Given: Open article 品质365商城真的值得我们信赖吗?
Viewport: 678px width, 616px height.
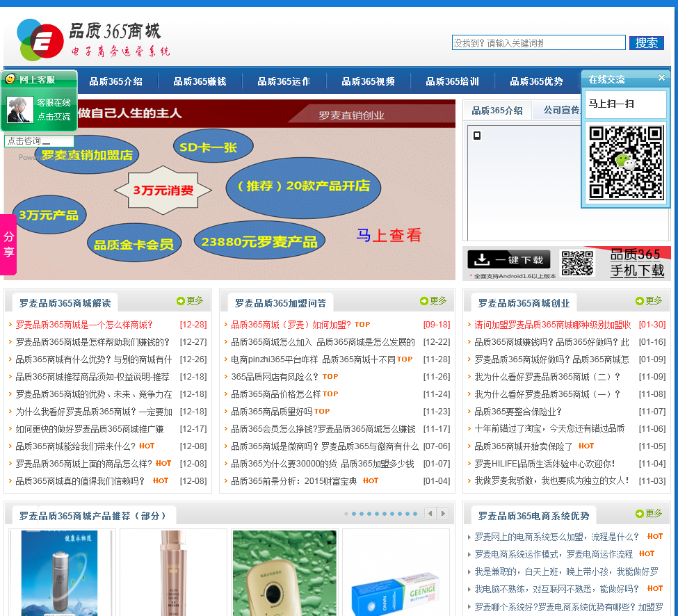Looking at the screenshot, I should tap(80, 480).
